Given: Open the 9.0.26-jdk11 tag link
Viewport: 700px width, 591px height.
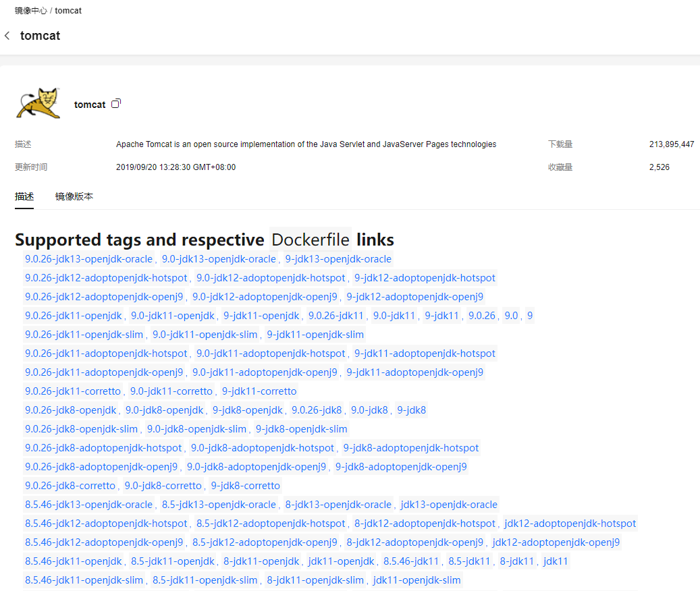Looking at the screenshot, I should coord(336,316).
